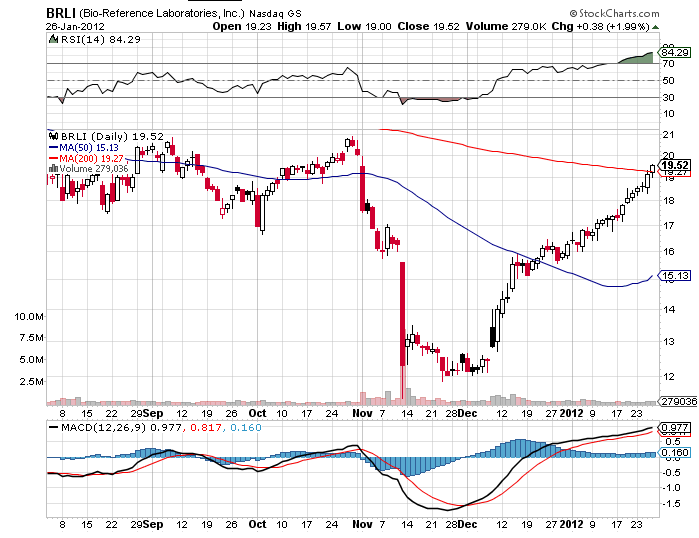Click the 279036 volume value tag
Viewport: 699px width, 538px height.
678,401
